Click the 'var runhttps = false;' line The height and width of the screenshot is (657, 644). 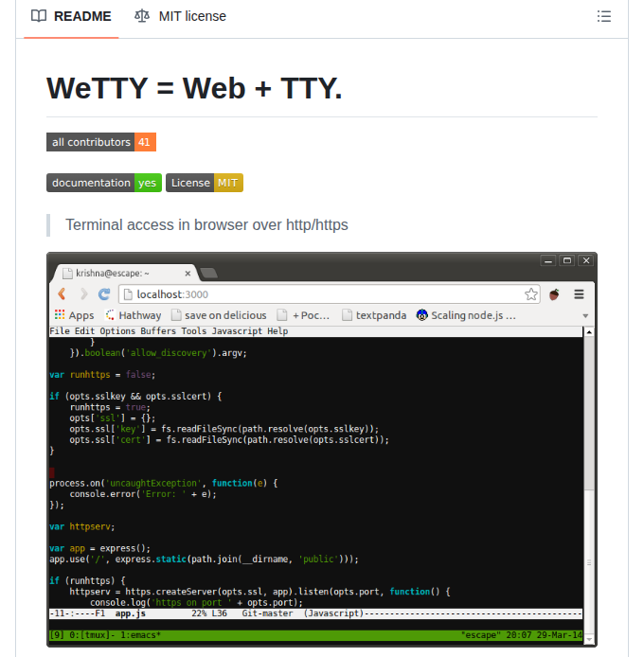pyautogui.click(x=102, y=375)
